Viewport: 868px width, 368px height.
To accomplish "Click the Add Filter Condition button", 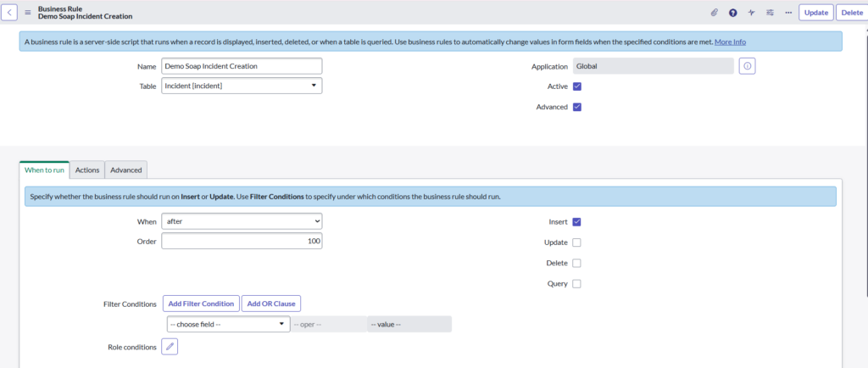I will pos(201,304).
